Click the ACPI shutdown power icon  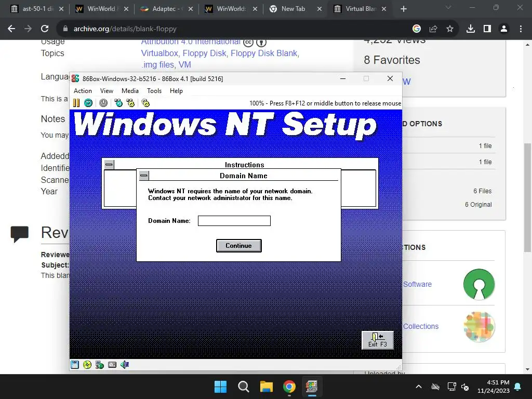[x=103, y=103]
